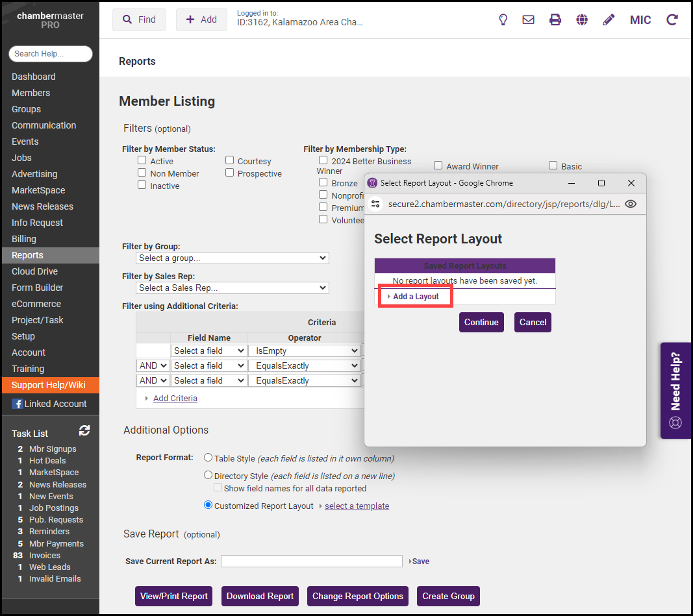Refresh the Task List with sync icon

click(84, 430)
